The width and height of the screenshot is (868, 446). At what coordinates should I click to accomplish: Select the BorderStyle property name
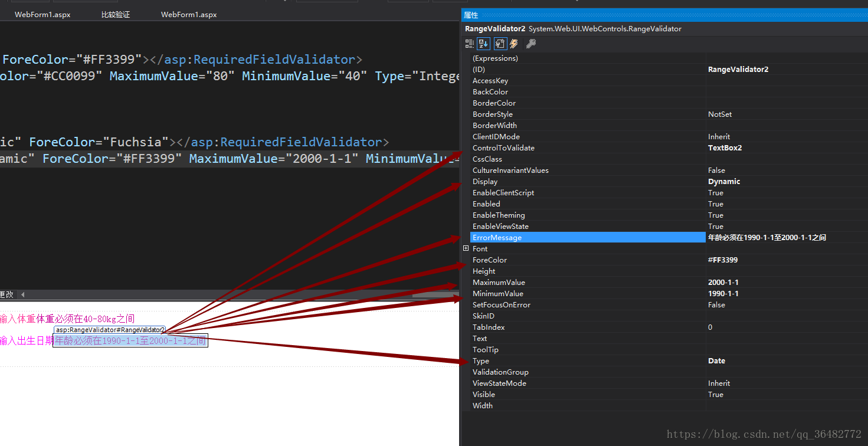tap(493, 114)
